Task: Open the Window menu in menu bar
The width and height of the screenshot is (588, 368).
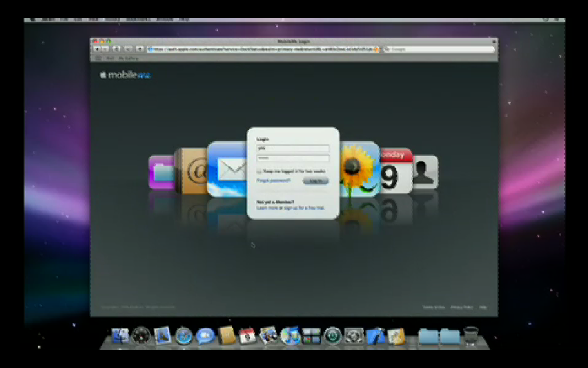Action: click(x=165, y=19)
